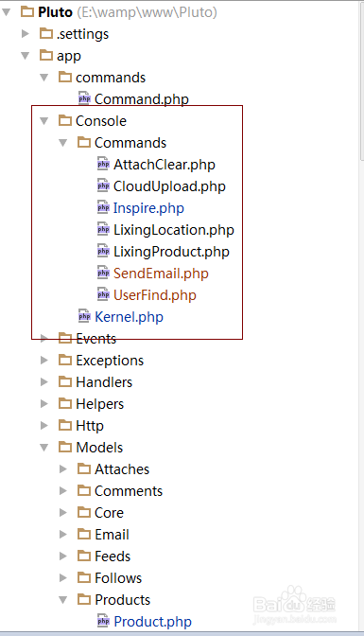This screenshot has width=364, height=636.
Task: Expand the Follows folder arrow
Action: click(x=62, y=577)
